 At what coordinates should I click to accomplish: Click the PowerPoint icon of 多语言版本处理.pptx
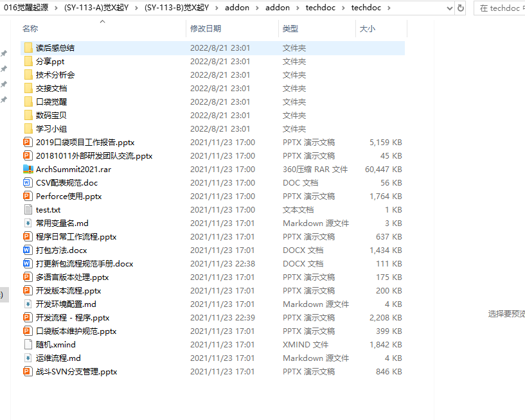coord(28,277)
